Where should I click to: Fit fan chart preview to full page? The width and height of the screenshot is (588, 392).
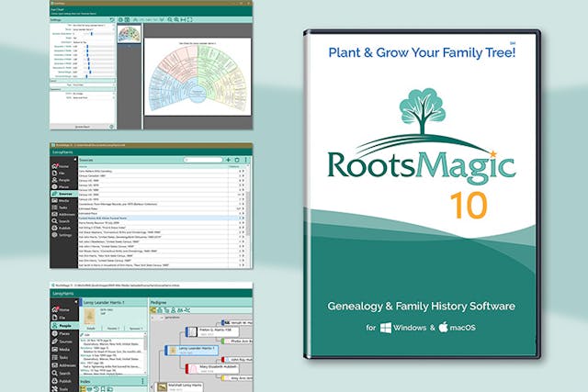(190, 19)
